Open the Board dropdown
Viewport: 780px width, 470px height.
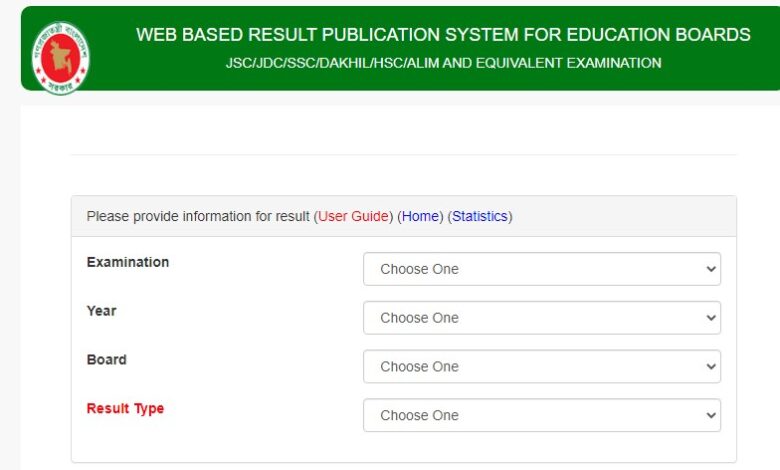click(542, 367)
